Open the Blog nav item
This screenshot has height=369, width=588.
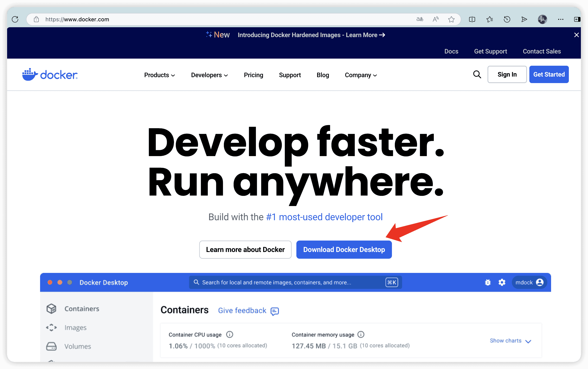[323, 75]
